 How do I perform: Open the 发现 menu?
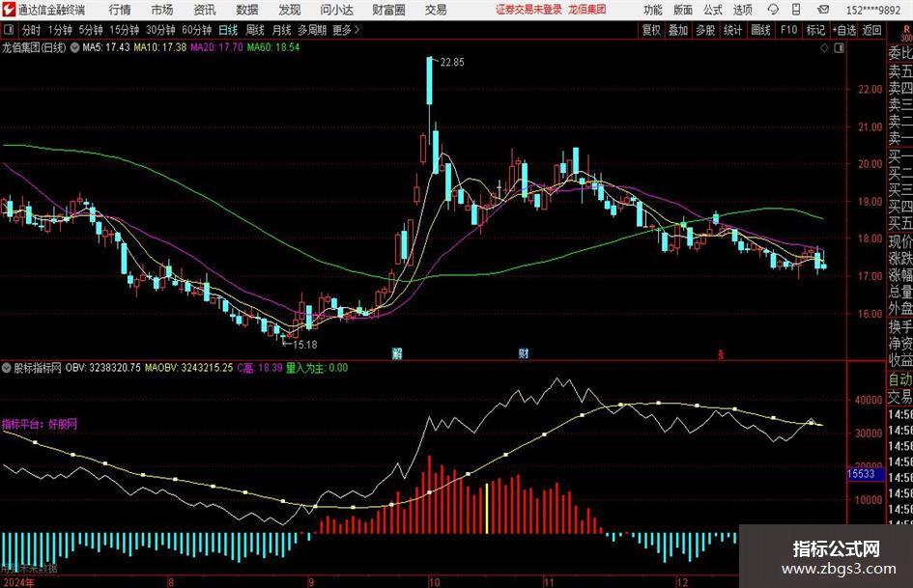click(x=290, y=10)
